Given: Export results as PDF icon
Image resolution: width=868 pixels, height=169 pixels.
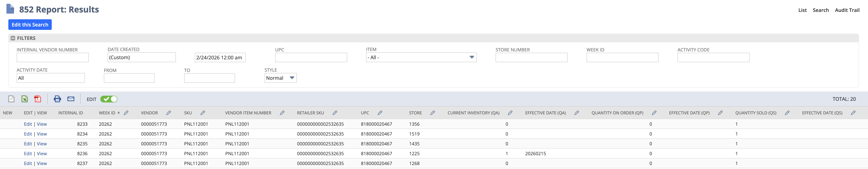Looking at the screenshot, I should (x=37, y=99).
